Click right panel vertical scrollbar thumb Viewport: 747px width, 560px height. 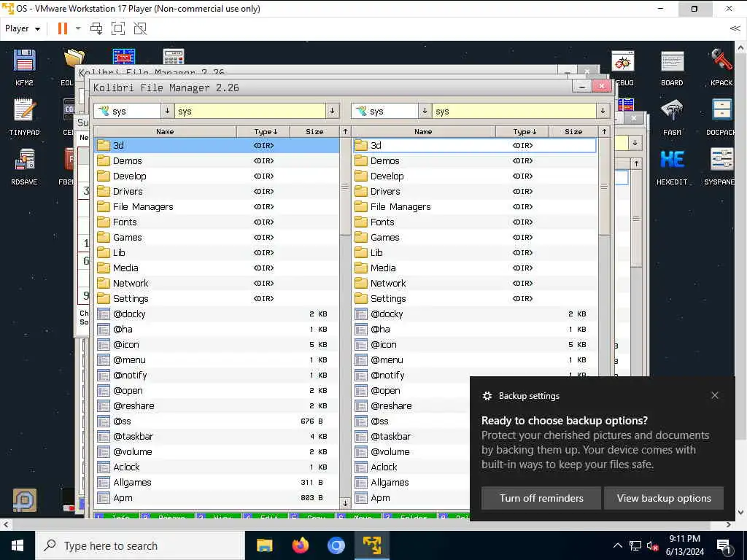pyautogui.click(x=603, y=187)
